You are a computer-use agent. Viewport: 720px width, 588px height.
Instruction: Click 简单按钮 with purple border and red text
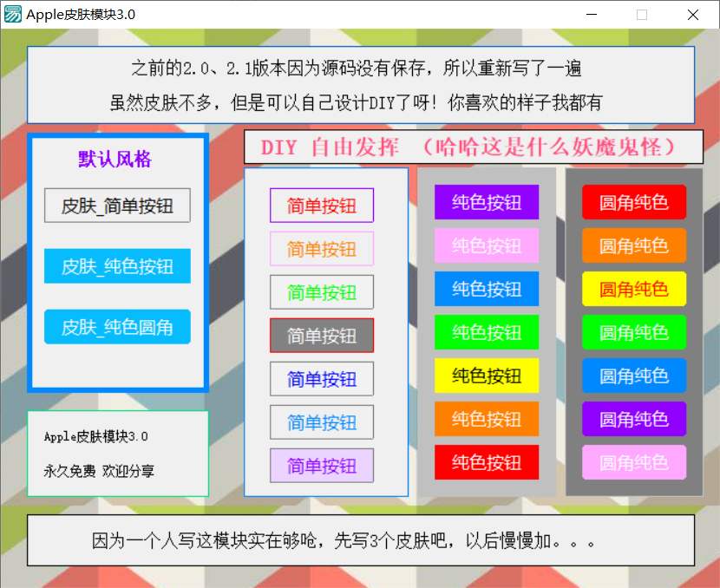tap(322, 206)
